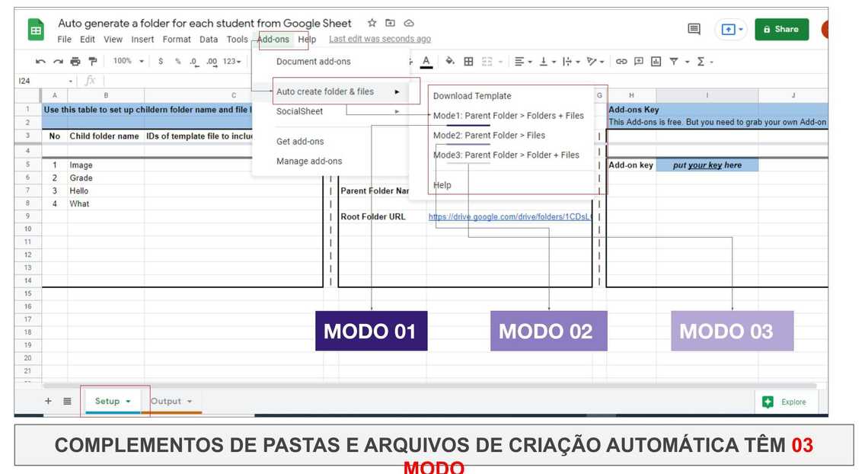Screen dimensions: 868x474
Task: Add a comment from the toolbar
Action: click(639, 62)
